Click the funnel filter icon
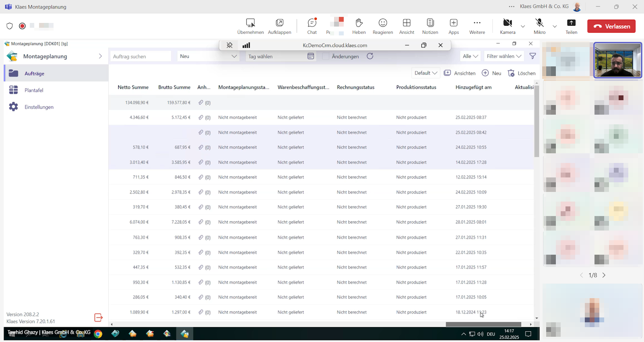 tap(533, 56)
